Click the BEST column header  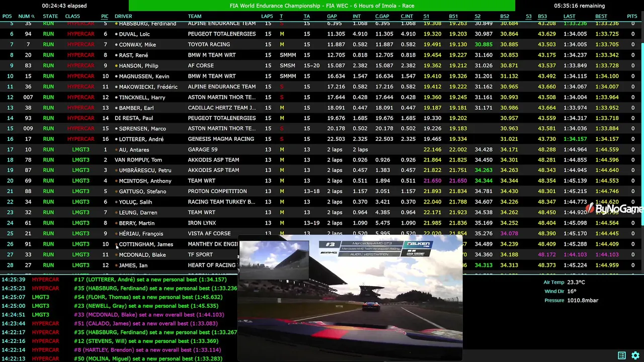coord(601,16)
